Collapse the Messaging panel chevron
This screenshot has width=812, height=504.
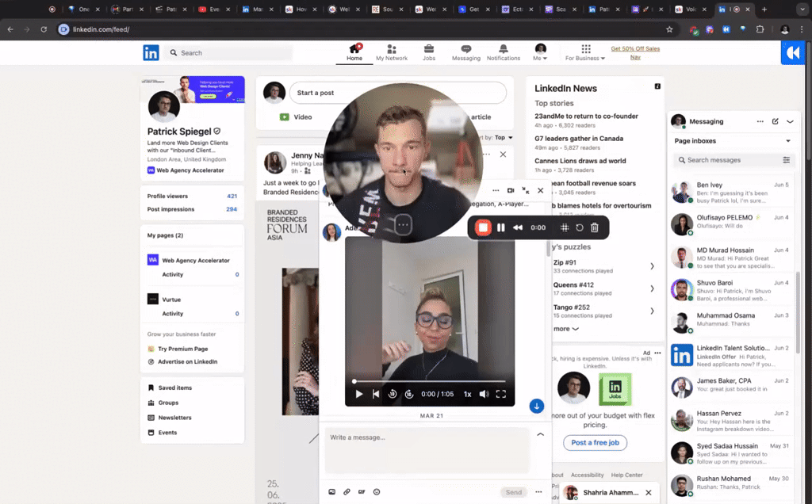[x=790, y=121]
